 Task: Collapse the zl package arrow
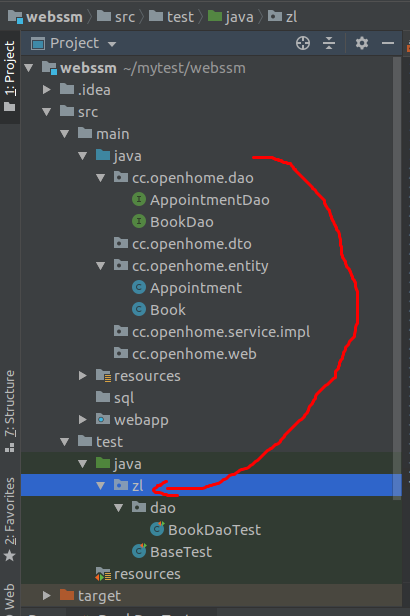[101, 486]
